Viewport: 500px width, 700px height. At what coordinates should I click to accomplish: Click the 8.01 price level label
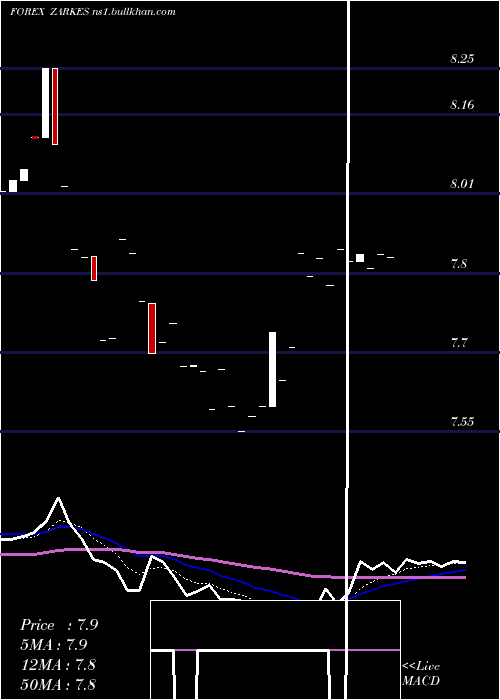tap(462, 183)
